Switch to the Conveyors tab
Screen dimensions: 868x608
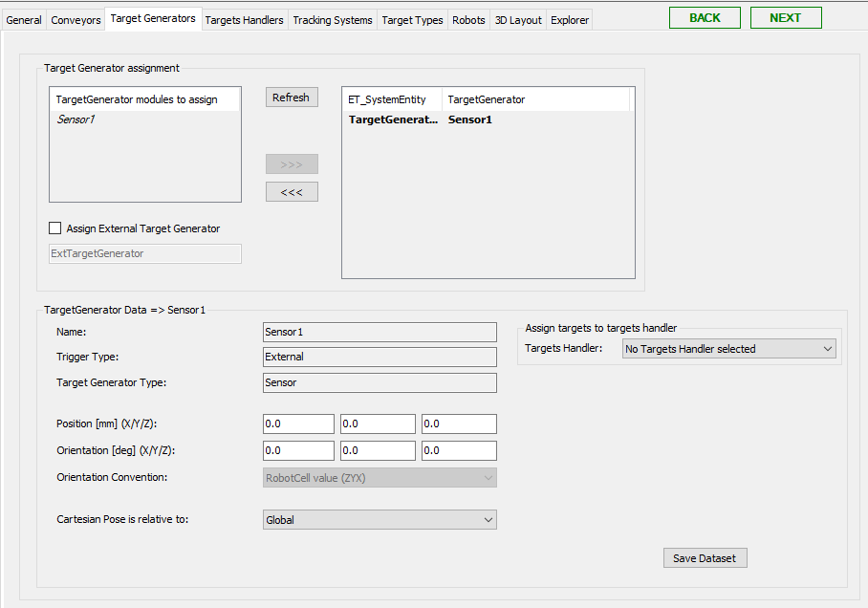[x=76, y=20]
